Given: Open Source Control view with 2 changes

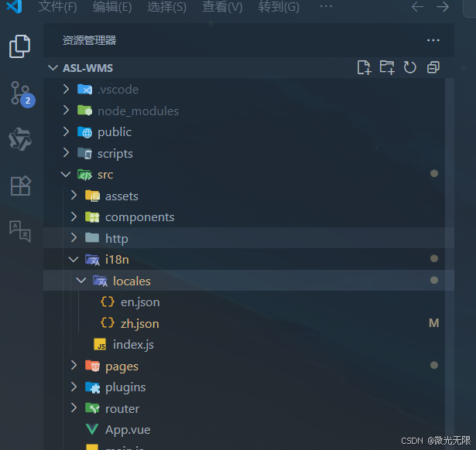Looking at the screenshot, I should [22, 94].
